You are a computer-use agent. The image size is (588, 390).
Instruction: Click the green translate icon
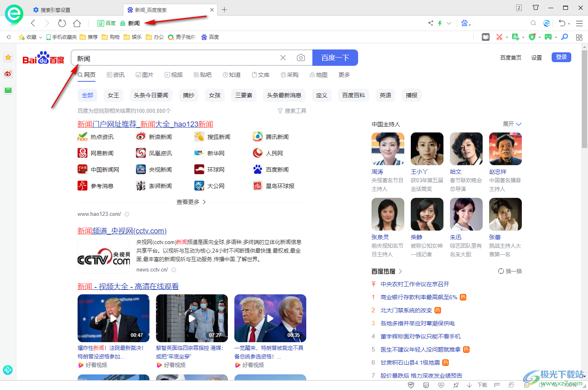click(x=516, y=37)
